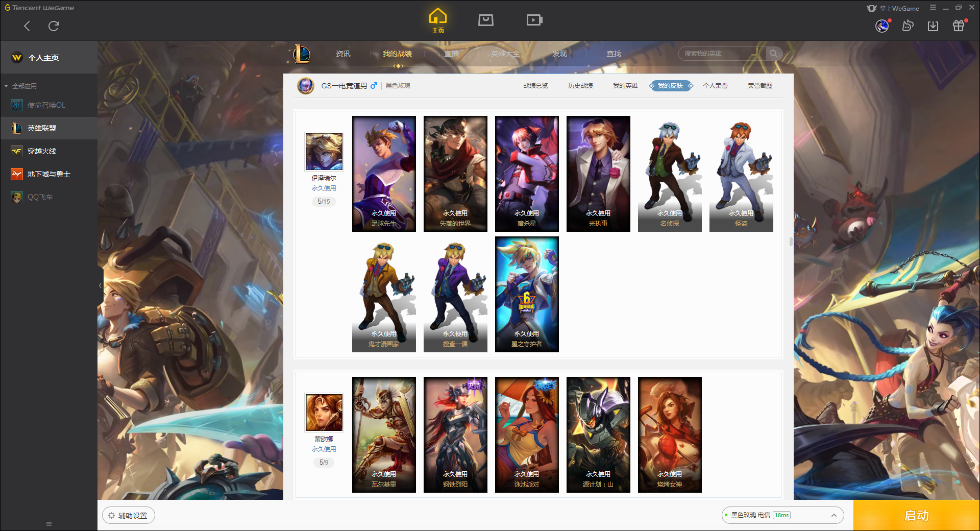Screen dimensions: 980x531
Task: Open 个人主页 in the sidebar
Action: click(x=48, y=58)
